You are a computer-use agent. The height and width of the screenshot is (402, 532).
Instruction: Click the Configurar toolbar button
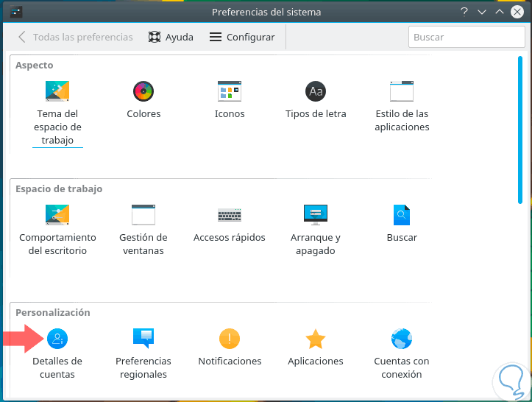(x=242, y=37)
